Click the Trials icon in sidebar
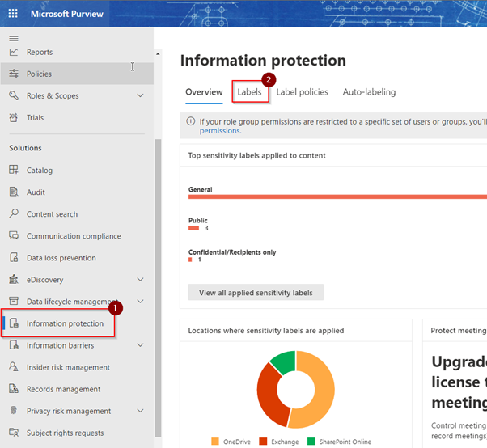Image resolution: width=487 pixels, height=448 pixels. pos(13,118)
